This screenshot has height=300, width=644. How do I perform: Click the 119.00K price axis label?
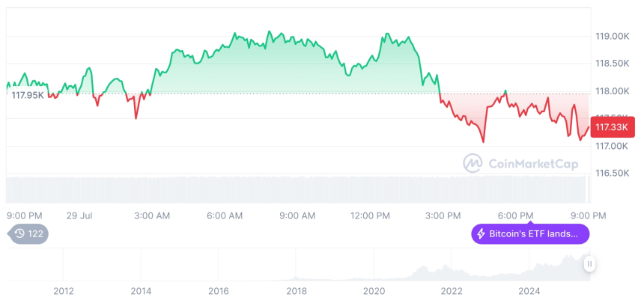611,36
